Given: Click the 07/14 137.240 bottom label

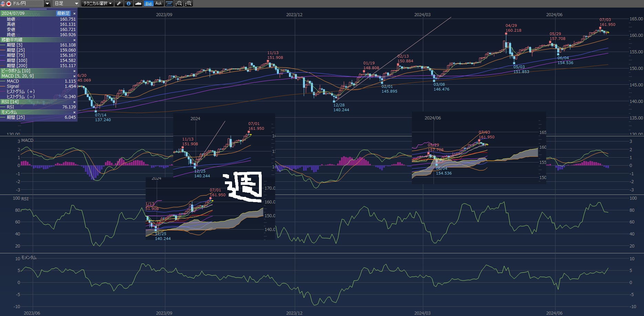Looking at the screenshot, I should coord(103,117).
